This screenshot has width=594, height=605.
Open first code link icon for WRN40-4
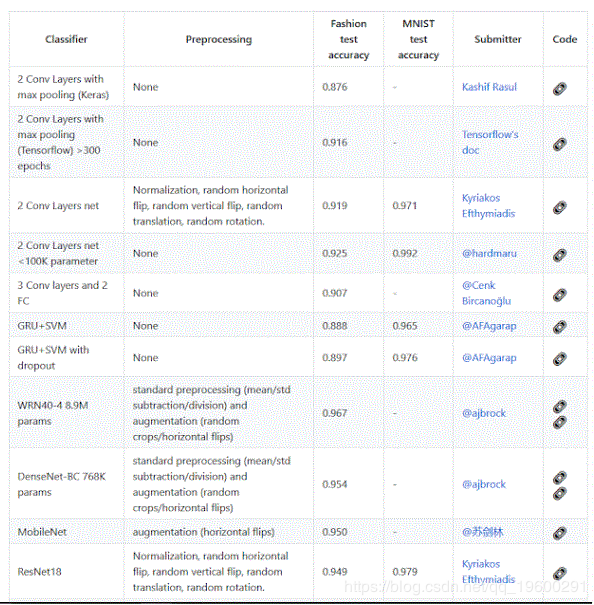pyautogui.click(x=560, y=406)
